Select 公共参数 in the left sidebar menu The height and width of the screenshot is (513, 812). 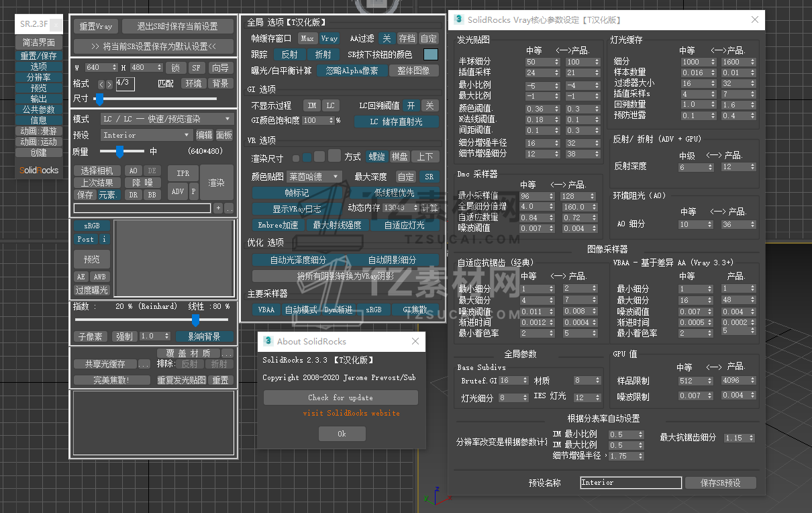coord(38,109)
